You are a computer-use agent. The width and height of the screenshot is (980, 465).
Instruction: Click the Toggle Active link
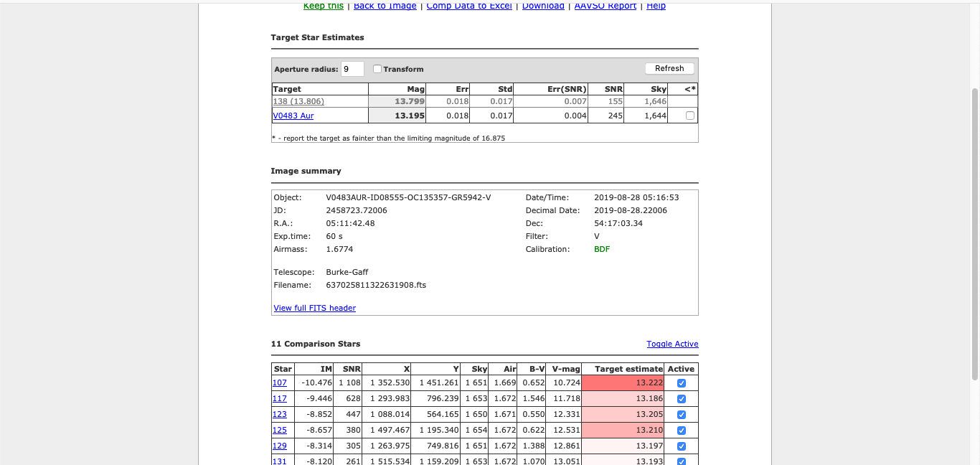(x=672, y=344)
